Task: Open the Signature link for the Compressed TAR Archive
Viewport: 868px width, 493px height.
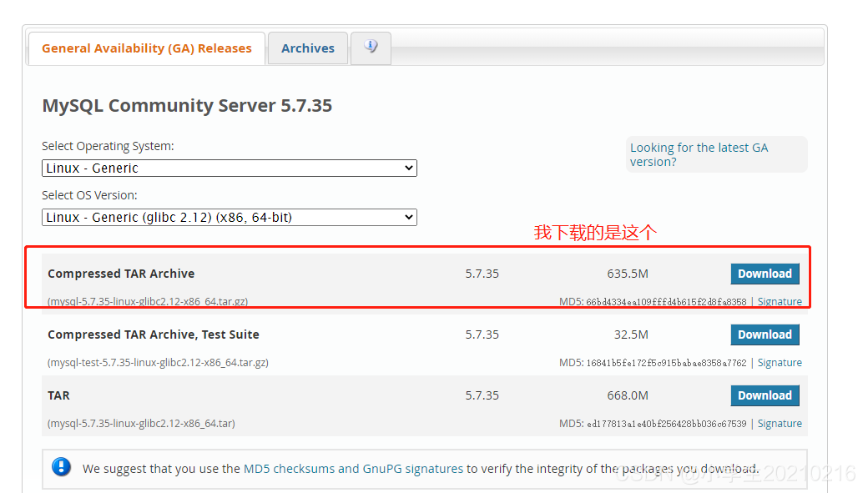Action: pos(780,301)
